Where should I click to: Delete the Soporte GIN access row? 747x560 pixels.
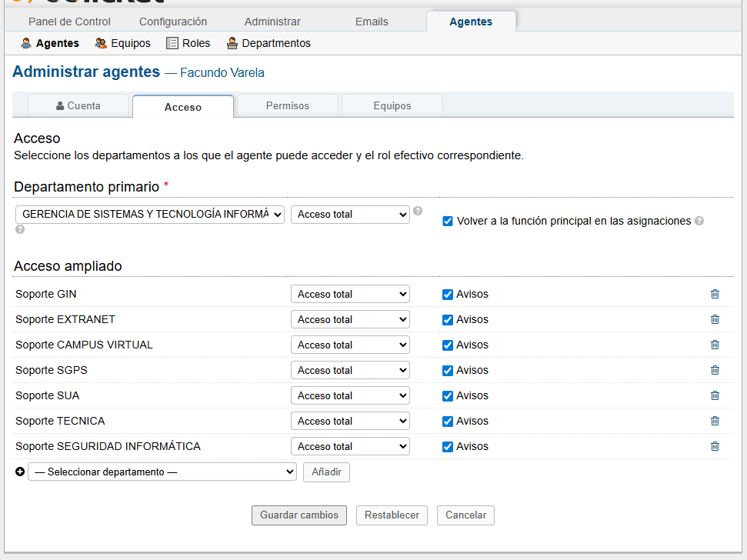point(715,294)
